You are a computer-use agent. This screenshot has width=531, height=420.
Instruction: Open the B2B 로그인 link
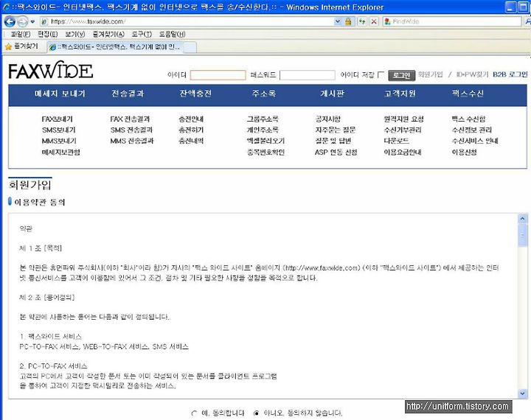click(510, 74)
